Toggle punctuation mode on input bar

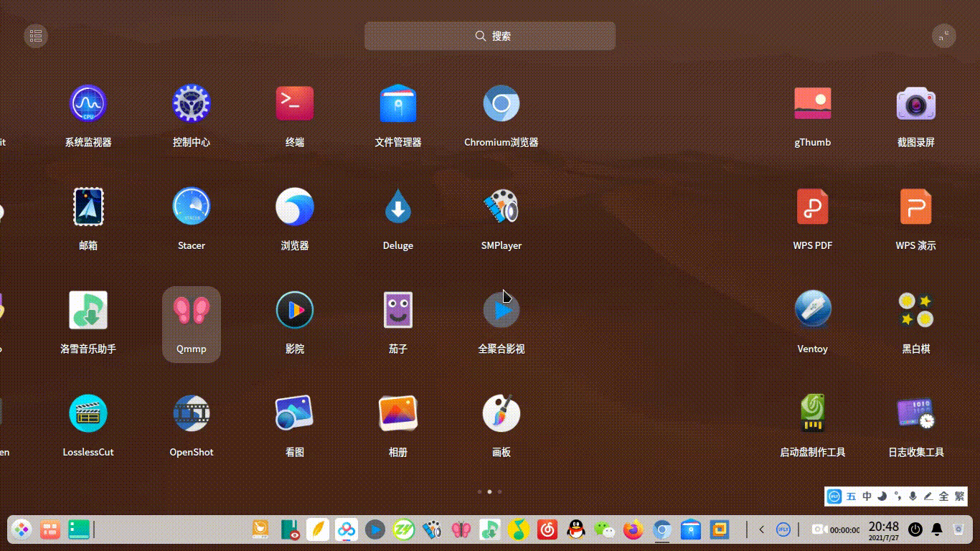897,496
